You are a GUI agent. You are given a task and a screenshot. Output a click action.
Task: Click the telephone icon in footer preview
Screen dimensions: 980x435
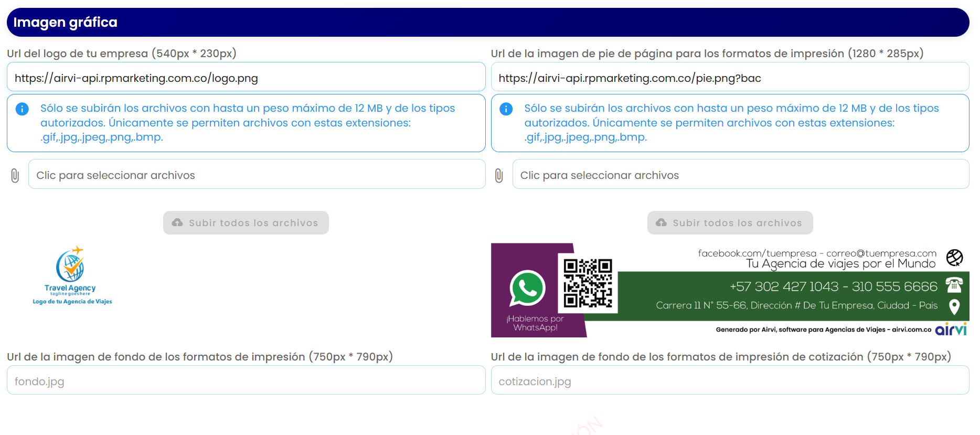(954, 285)
